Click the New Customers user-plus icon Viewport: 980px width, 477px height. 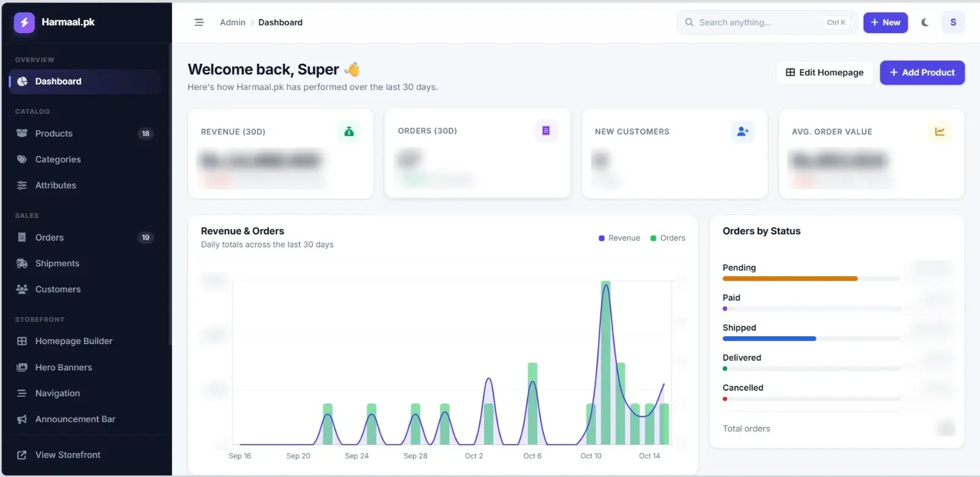(x=743, y=132)
